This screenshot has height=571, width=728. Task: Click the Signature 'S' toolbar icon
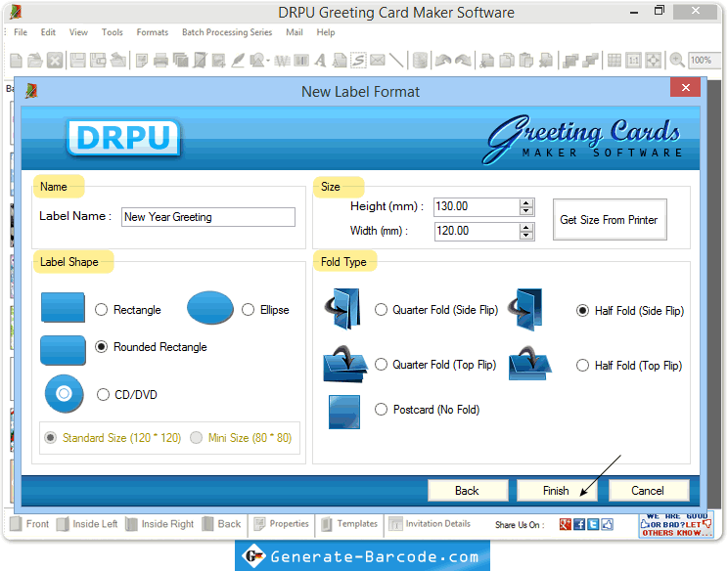click(358, 61)
